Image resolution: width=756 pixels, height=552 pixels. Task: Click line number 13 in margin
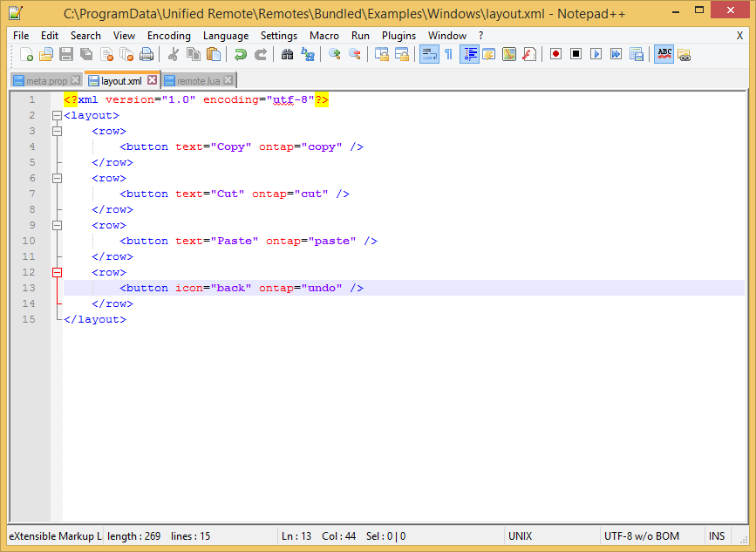[29, 288]
